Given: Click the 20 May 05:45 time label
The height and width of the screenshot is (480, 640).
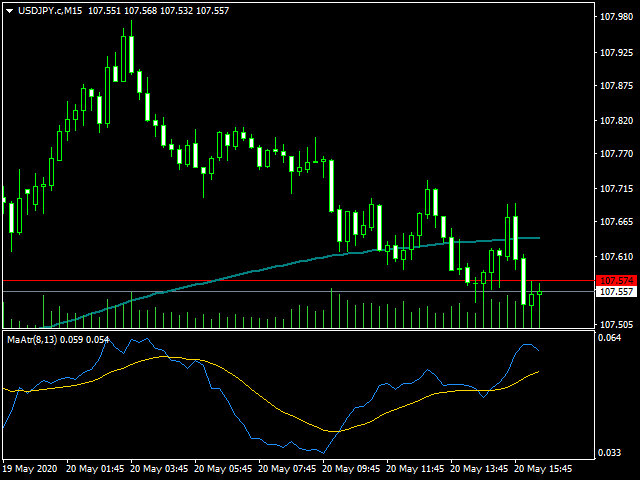Looking at the screenshot, I should pyautogui.click(x=223, y=469).
